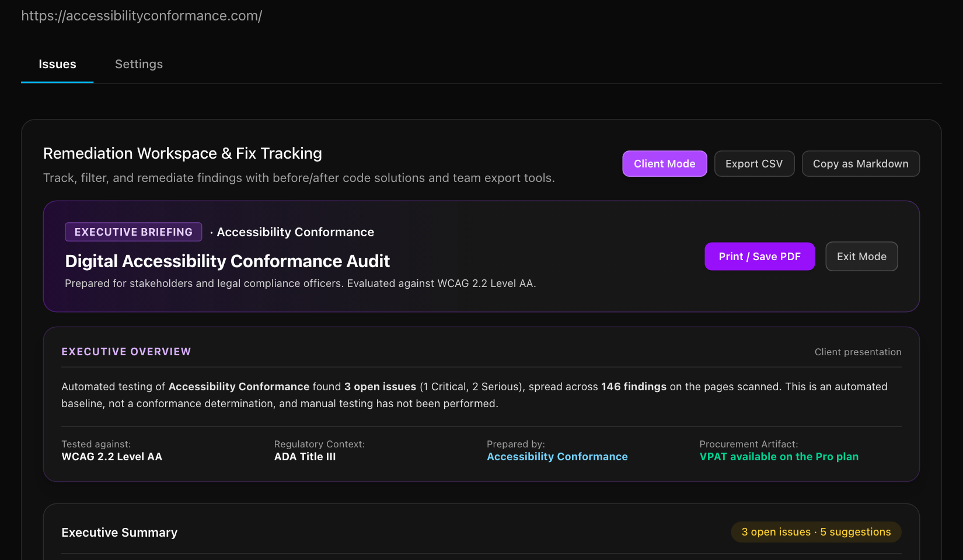Switch to the Issues tab
The height and width of the screenshot is (560, 963).
click(x=57, y=64)
